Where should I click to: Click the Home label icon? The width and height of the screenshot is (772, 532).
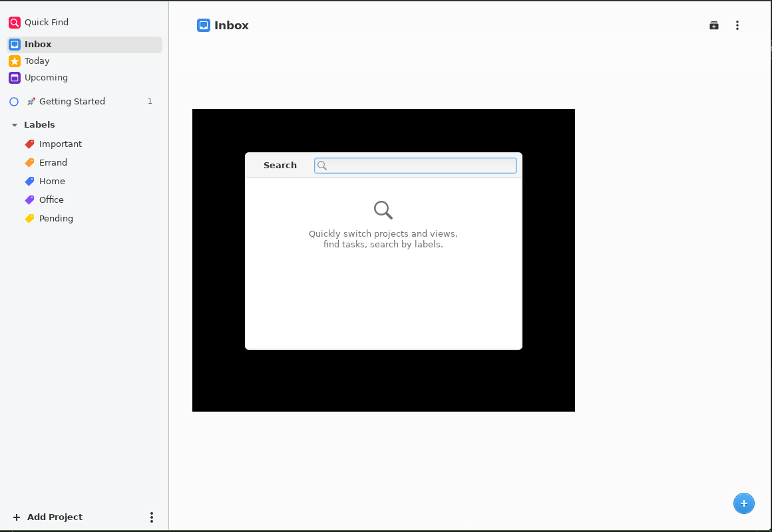pyautogui.click(x=29, y=181)
